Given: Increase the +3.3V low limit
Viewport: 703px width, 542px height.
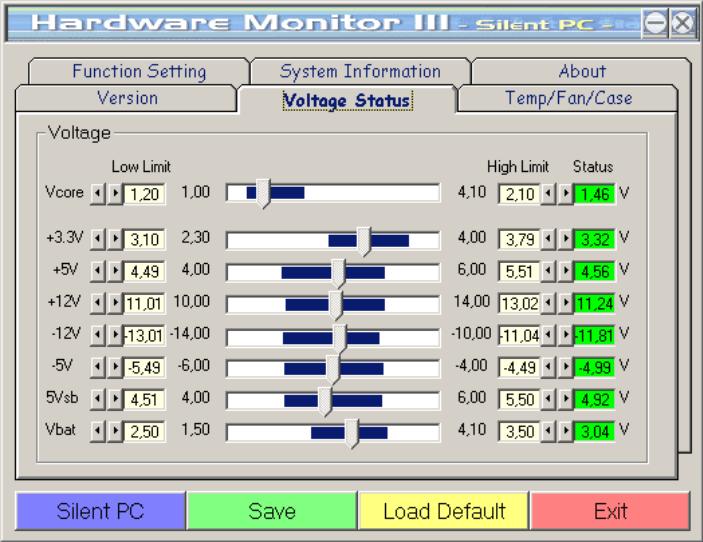Looking at the screenshot, I should point(115,239).
